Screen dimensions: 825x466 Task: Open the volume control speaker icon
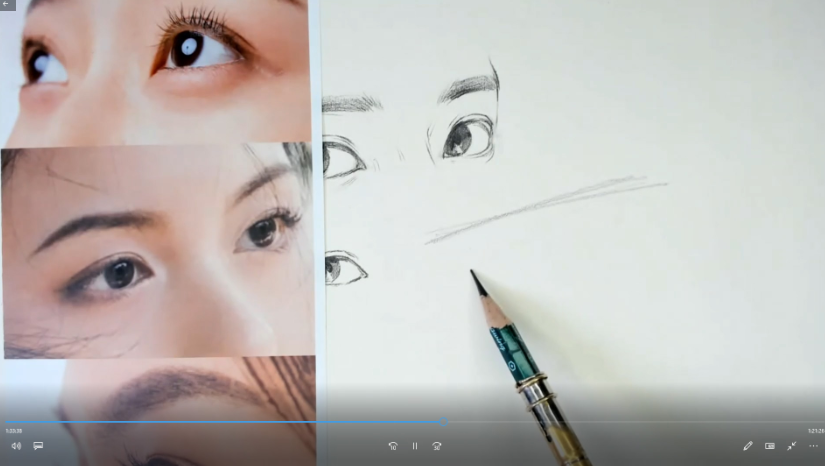[16, 446]
